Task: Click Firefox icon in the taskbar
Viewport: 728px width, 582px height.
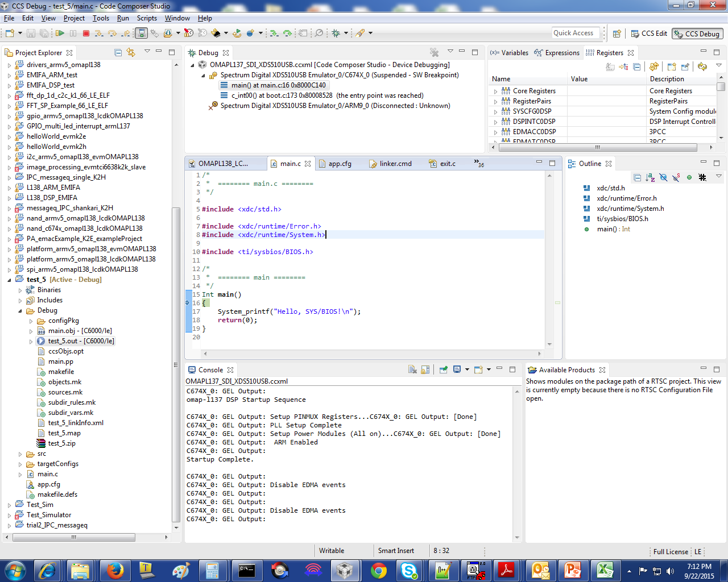Action: [x=115, y=570]
